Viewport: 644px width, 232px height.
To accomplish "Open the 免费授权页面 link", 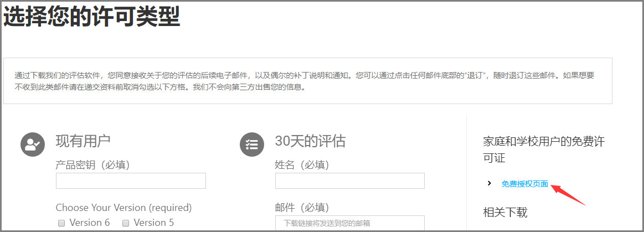I will (524, 184).
